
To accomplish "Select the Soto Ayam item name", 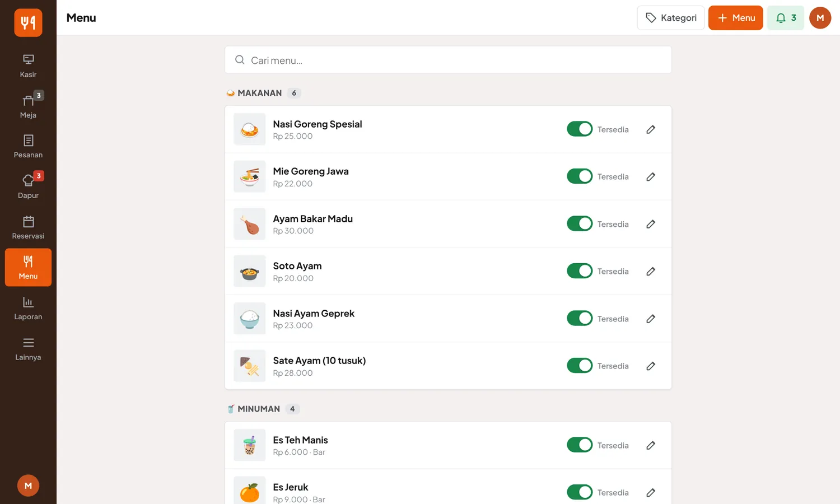I will tap(297, 266).
